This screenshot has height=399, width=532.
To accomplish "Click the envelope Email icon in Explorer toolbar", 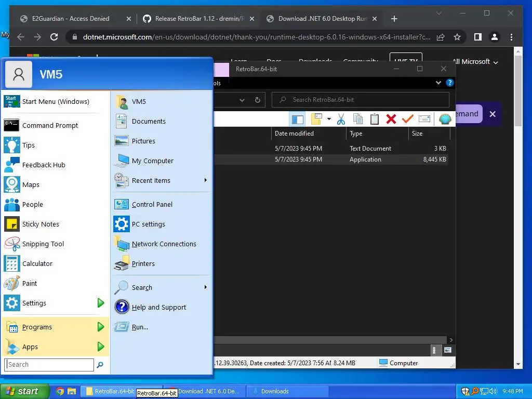I will point(424,119).
